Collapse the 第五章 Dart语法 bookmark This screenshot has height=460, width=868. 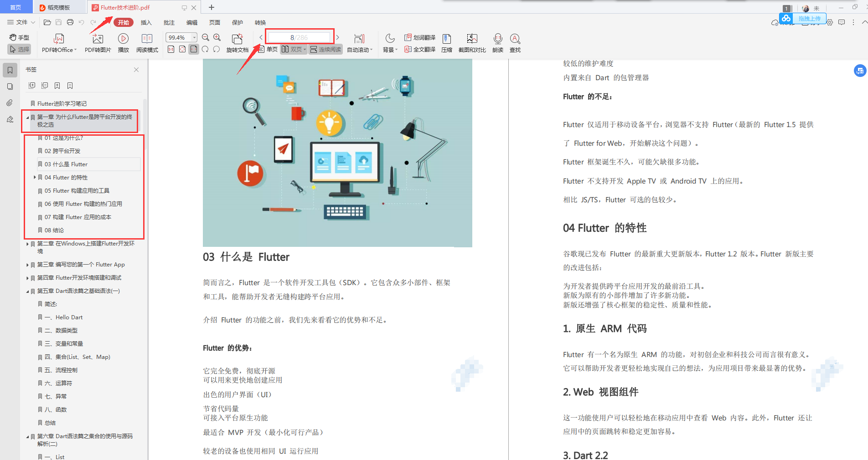[27, 291]
